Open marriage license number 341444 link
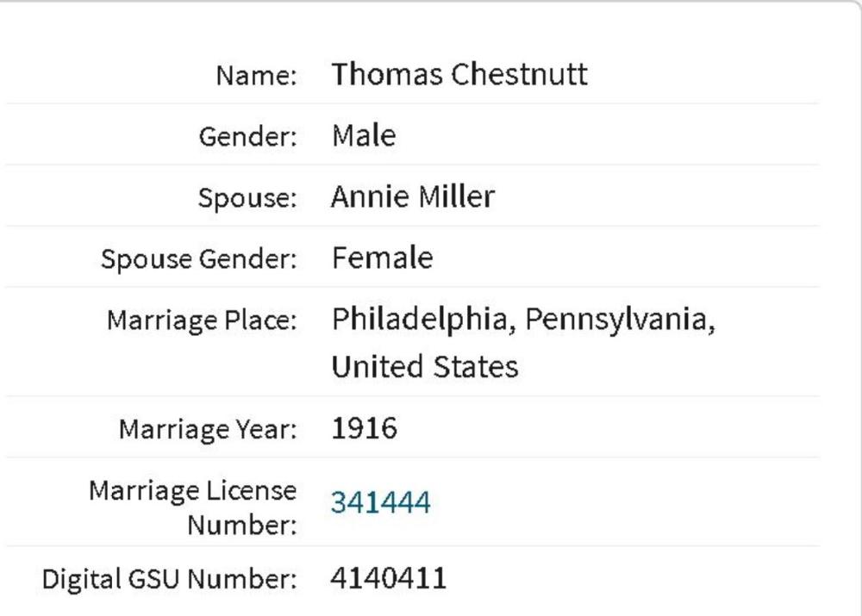This screenshot has width=862, height=616. 380,502
